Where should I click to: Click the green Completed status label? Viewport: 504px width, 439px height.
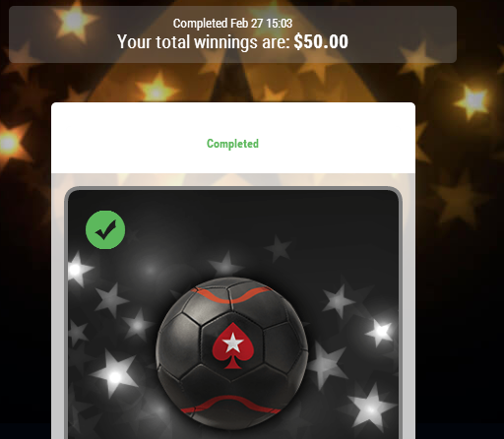pos(232,144)
